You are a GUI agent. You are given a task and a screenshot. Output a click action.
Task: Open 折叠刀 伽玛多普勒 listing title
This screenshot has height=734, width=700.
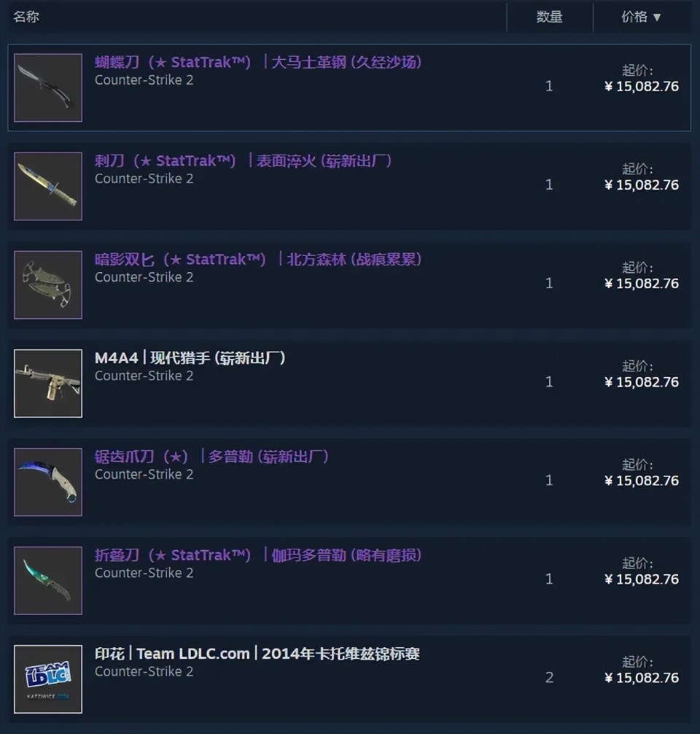tap(258, 555)
